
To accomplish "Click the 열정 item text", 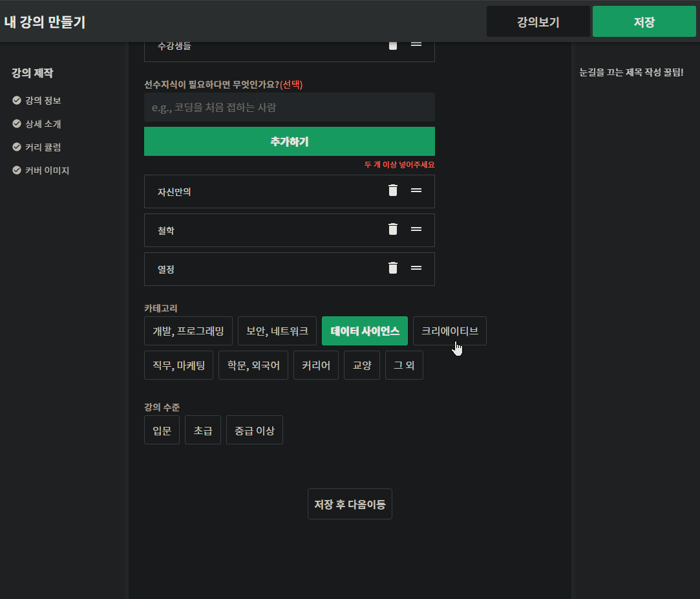I will point(166,270).
